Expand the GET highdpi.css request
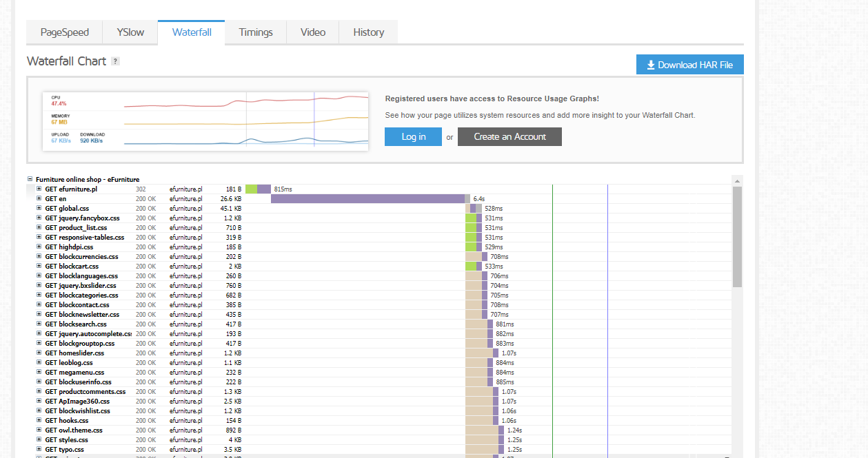The image size is (868, 458). tap(39, 247)
